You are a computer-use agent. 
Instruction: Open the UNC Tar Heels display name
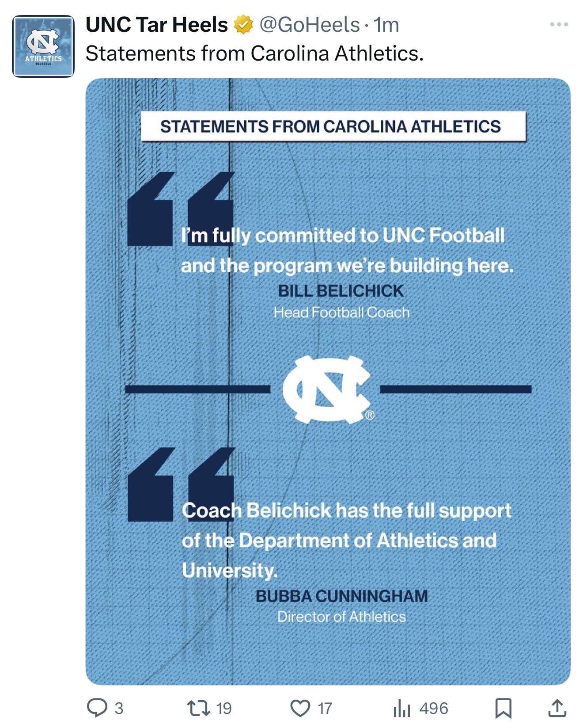point(157,25)
